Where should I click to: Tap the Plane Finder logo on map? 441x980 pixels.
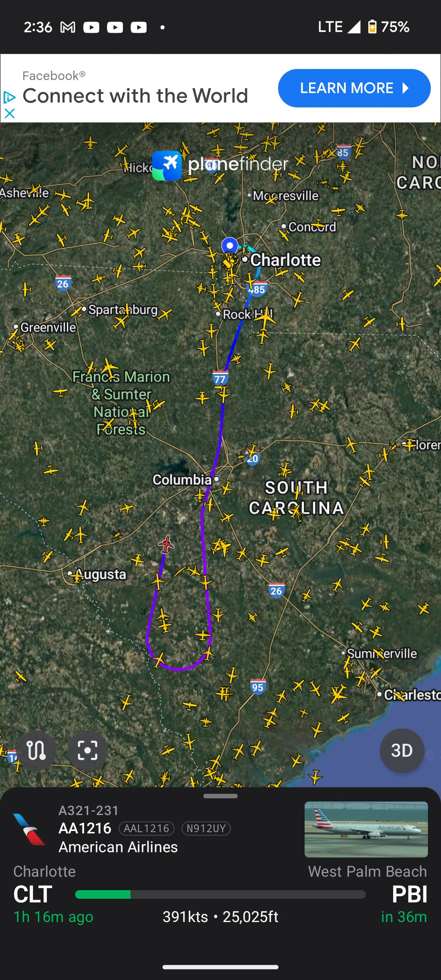pyautogui.click(x=220, y=165)
